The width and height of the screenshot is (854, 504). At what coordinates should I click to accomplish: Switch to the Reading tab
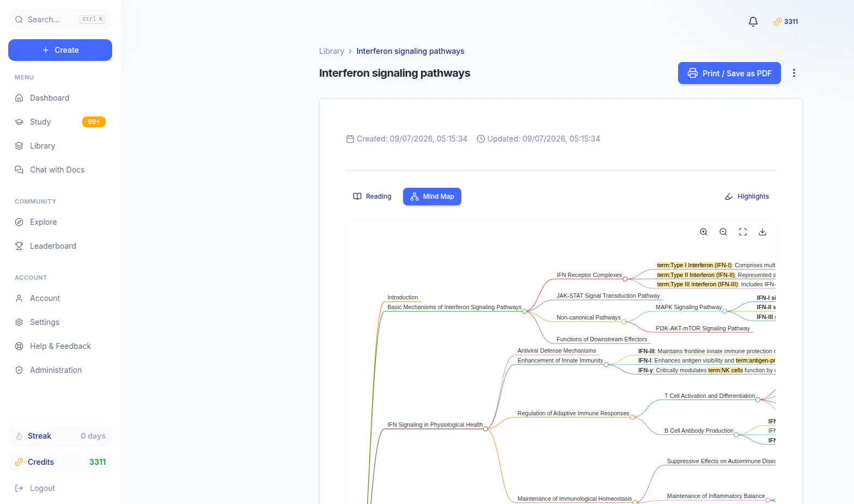(372, 196)
